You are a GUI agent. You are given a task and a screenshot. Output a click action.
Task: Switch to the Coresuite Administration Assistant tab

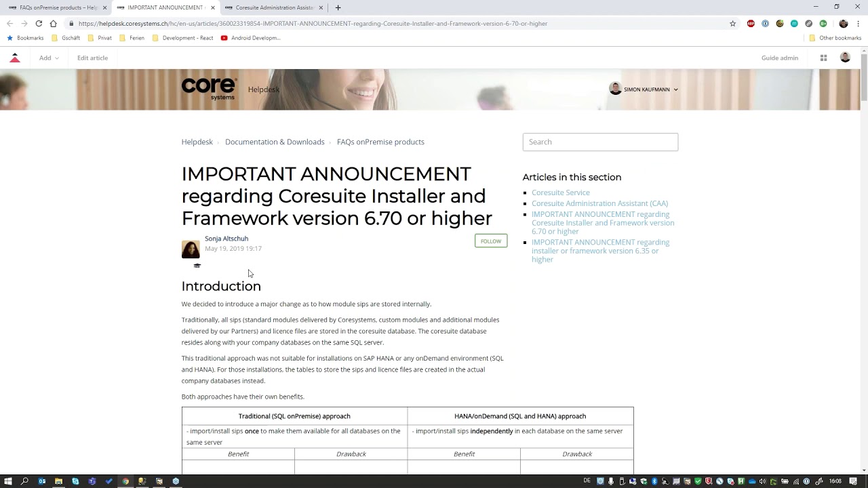275,7
